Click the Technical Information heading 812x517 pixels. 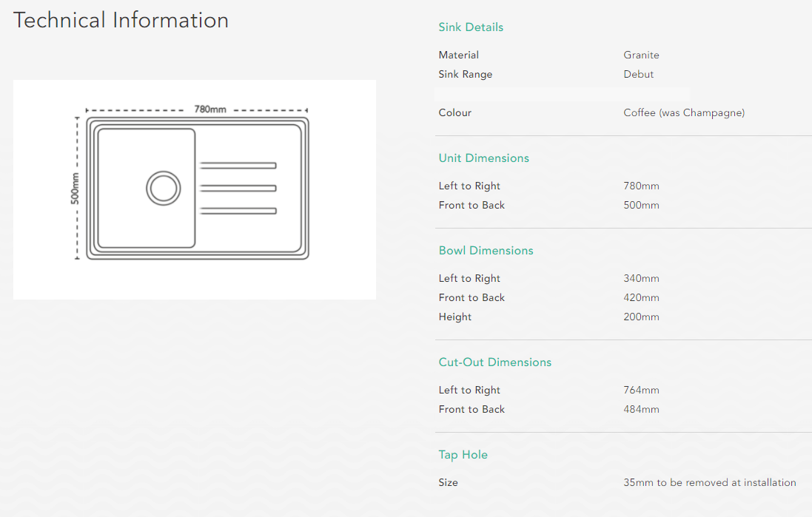(121, 20)
